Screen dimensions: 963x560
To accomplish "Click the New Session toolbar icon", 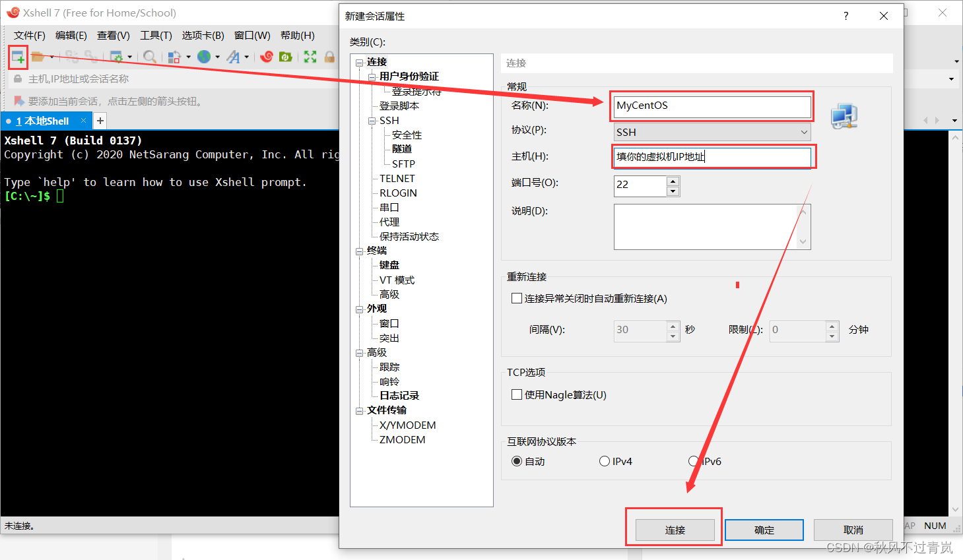I will [x=18, y=57].
